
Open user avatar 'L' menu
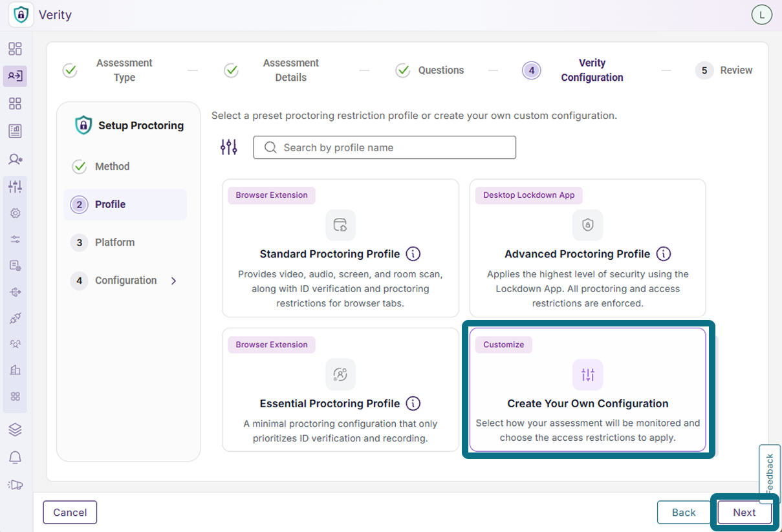click(x=762, y=15)
